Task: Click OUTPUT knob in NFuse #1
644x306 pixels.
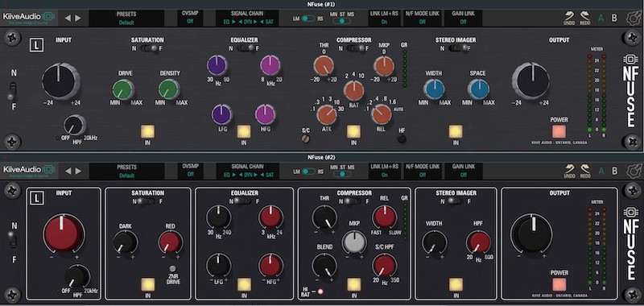Action: (x=530, y=81)
